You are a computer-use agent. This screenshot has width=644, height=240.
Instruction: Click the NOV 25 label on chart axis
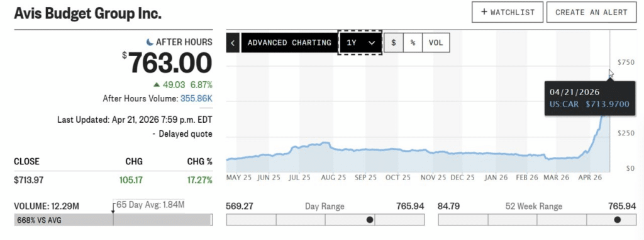click(x=434, y=178)
